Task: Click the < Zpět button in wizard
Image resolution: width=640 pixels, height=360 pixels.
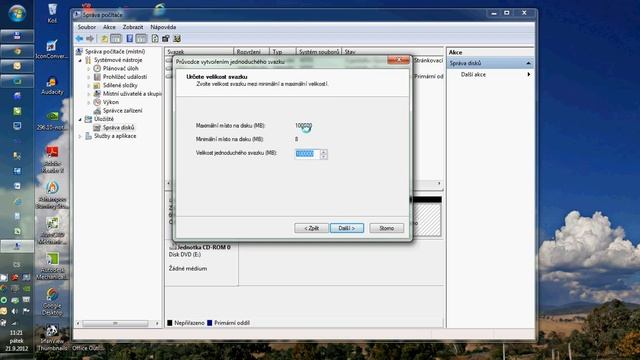Action: pyautogui.click(x=311, y=228)
